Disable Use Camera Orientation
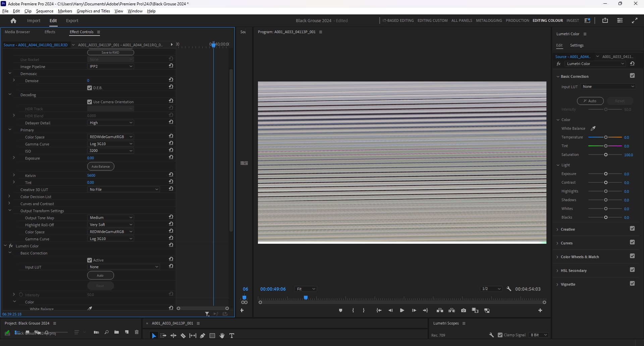 [x=90, y=102]
